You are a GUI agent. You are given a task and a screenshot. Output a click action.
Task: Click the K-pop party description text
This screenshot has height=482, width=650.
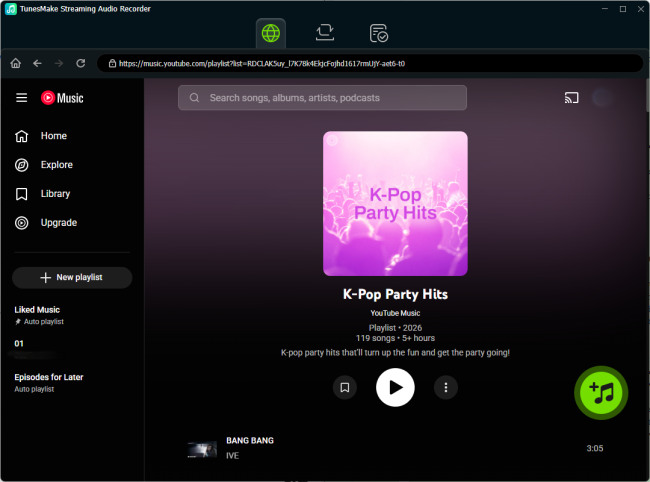coord(395,353)
